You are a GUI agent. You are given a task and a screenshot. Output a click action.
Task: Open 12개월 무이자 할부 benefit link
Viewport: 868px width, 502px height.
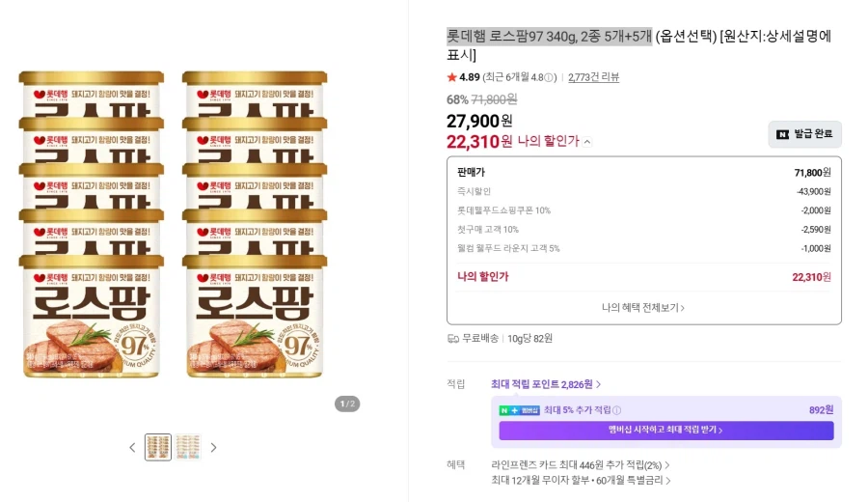click(x=581, y=481)
